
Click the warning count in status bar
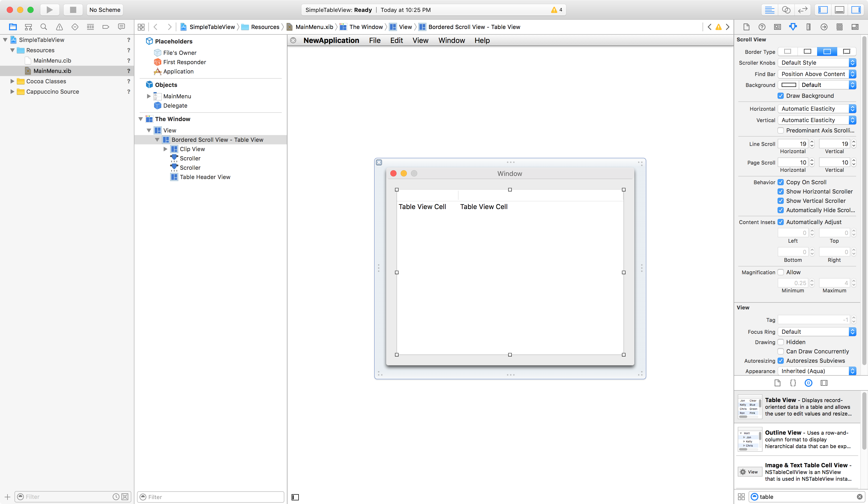[x=557, y=10]
